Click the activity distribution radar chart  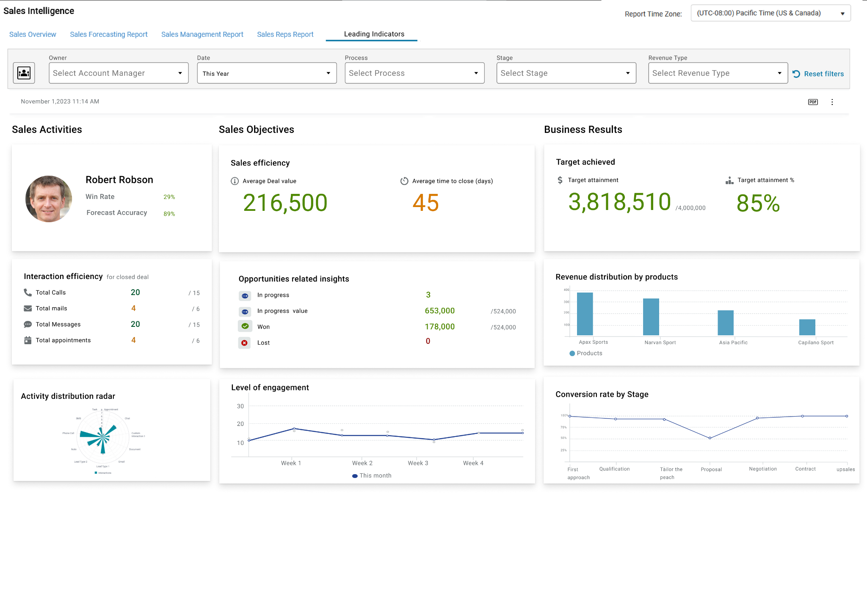point(103,437)
